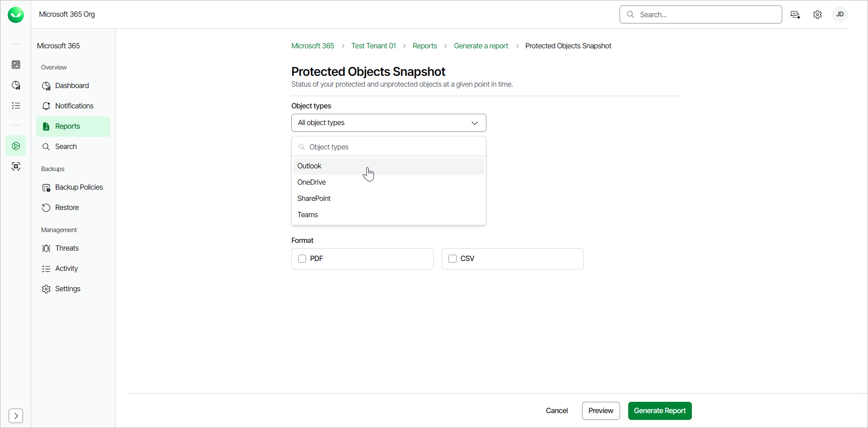Open the assistant chat icon in header
The height and width of the screenshot is (428, 868).
(796, 15)
